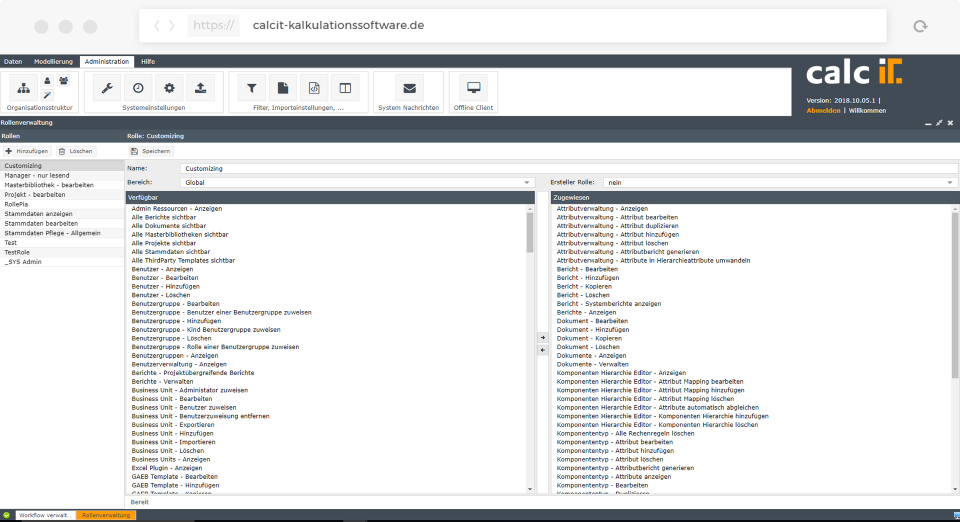Select the Customizing role
The width and height of the screenshot is (960, 522).
click(62, 166)
